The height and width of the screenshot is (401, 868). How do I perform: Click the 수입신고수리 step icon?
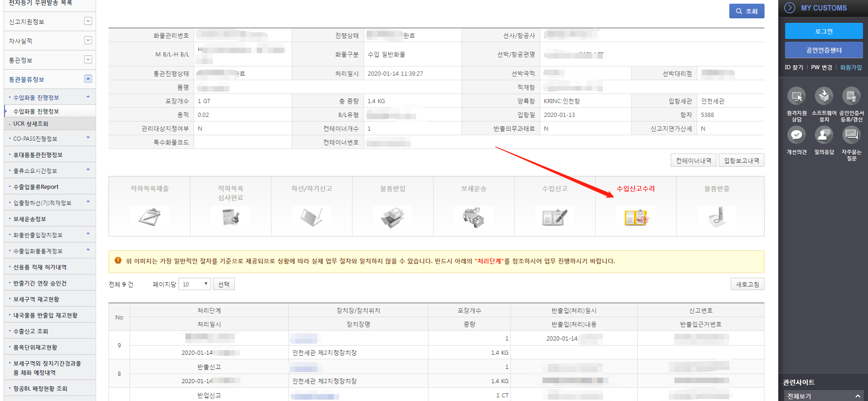pos(636,217)
